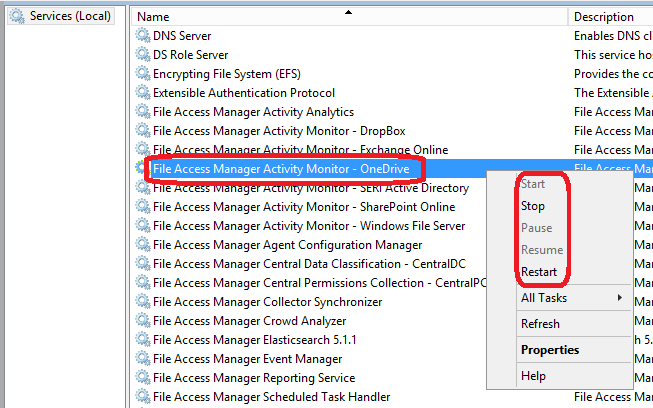Click Help in the context menu
Screen dimensions: 653x408
(533, 376)
